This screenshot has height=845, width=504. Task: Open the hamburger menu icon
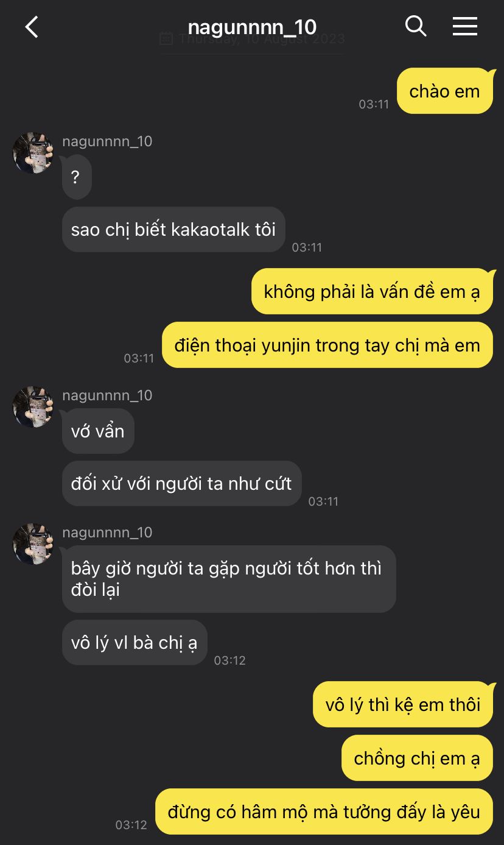point(465,26)
